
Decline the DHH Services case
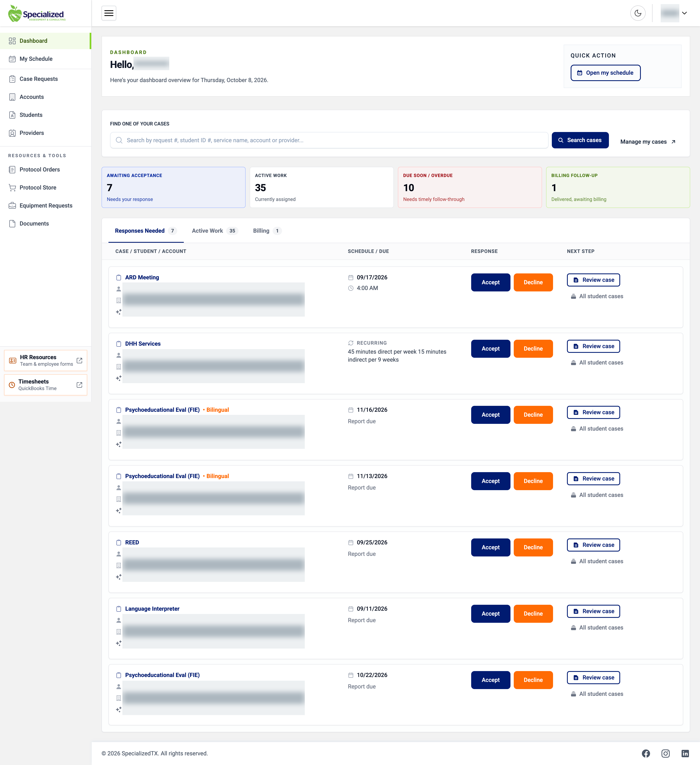pyautogui.click(x=533, y=349)
